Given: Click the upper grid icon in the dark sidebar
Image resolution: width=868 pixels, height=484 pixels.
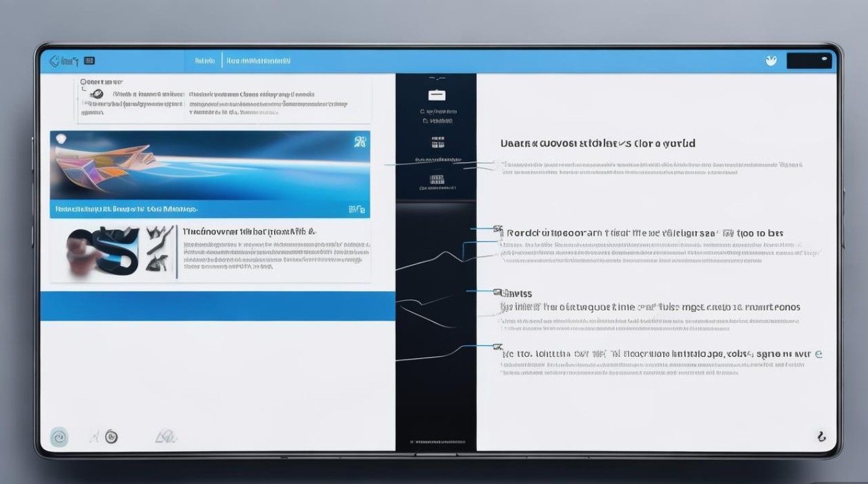Looking at the screenshot, I should 437,142.
